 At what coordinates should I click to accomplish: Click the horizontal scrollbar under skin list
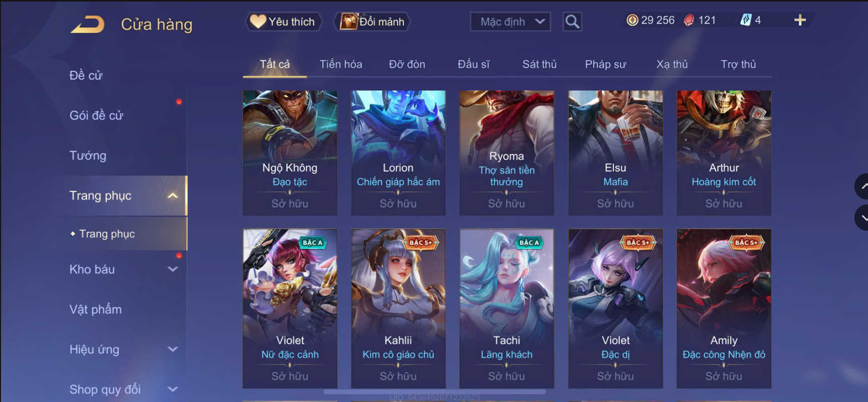tap(435, 391)
